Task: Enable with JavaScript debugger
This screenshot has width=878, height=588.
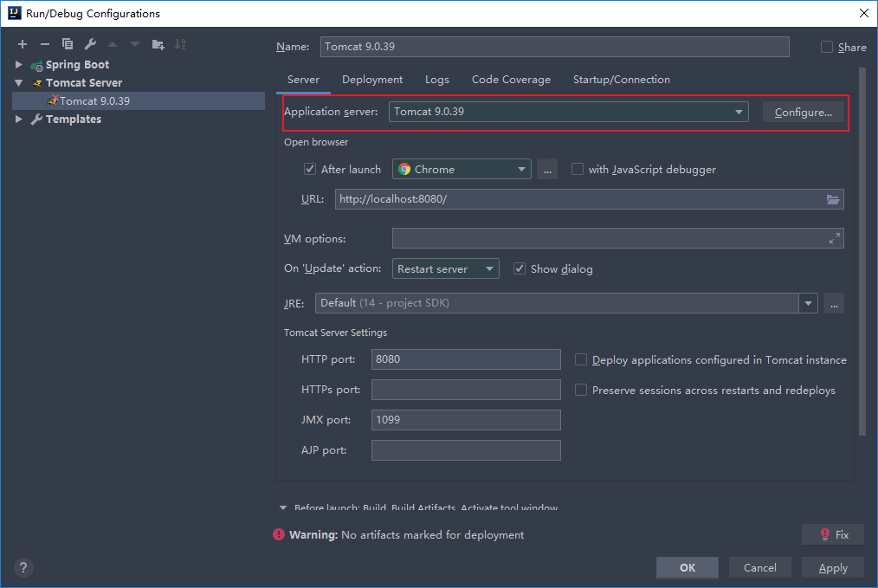Action: tap(578, 169)
